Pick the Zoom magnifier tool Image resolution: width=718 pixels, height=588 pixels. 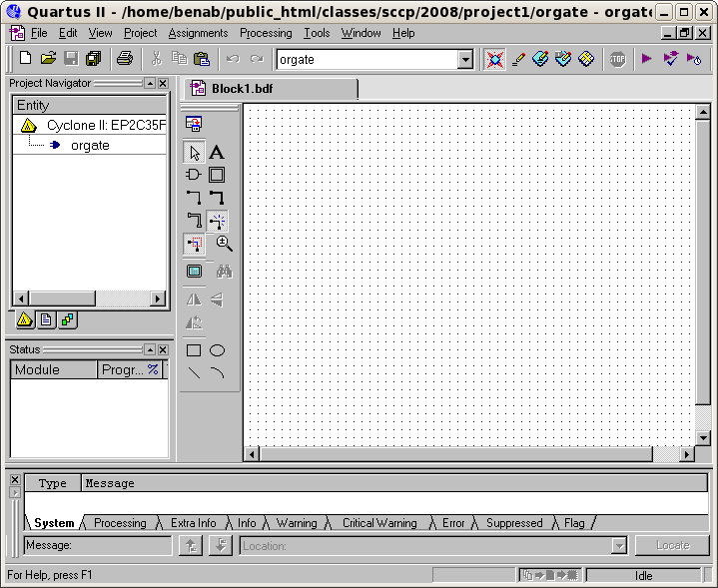tap(225, 244)
